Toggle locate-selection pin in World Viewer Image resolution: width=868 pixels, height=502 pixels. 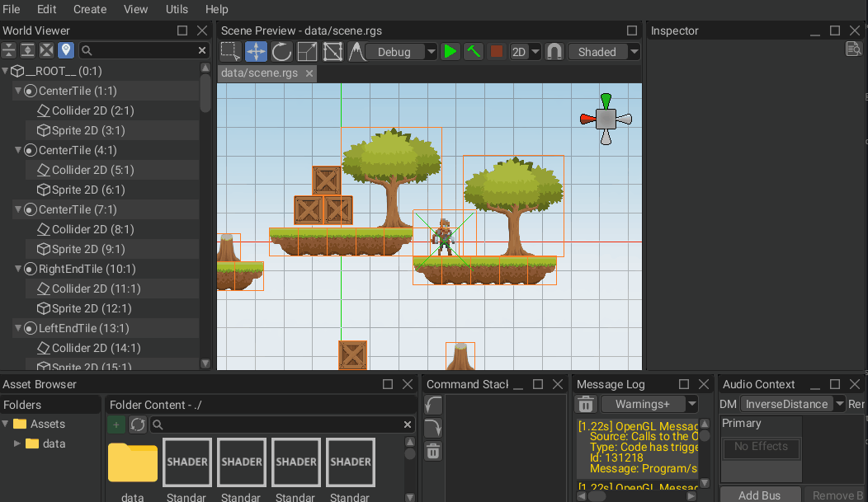pos(66,50)
